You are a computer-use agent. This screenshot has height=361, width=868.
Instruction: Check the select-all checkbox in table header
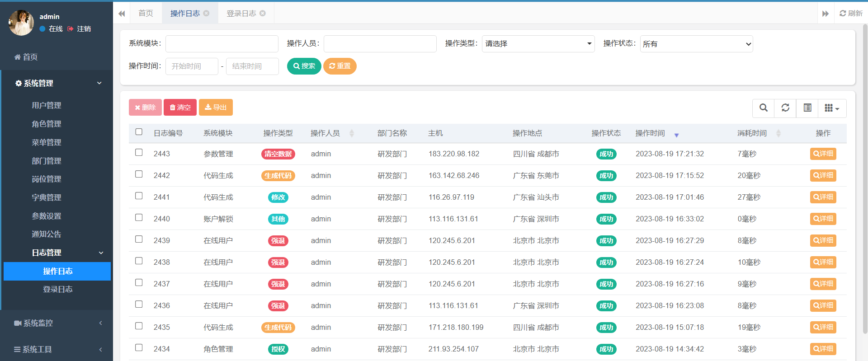[139, 132]
